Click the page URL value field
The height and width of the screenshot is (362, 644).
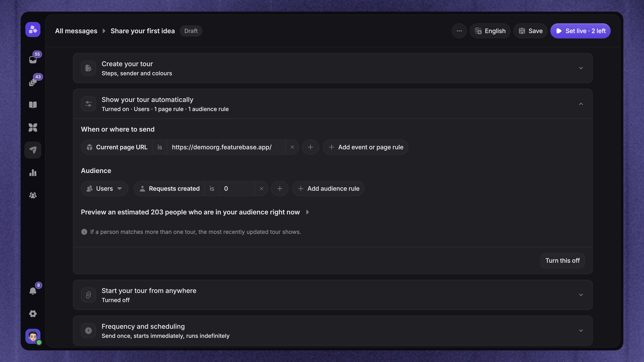(226, 147)
